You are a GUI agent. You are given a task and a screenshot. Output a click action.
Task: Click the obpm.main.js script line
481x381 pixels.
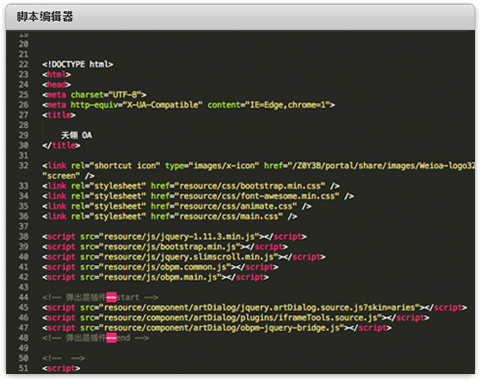click(x=155, y=277)
